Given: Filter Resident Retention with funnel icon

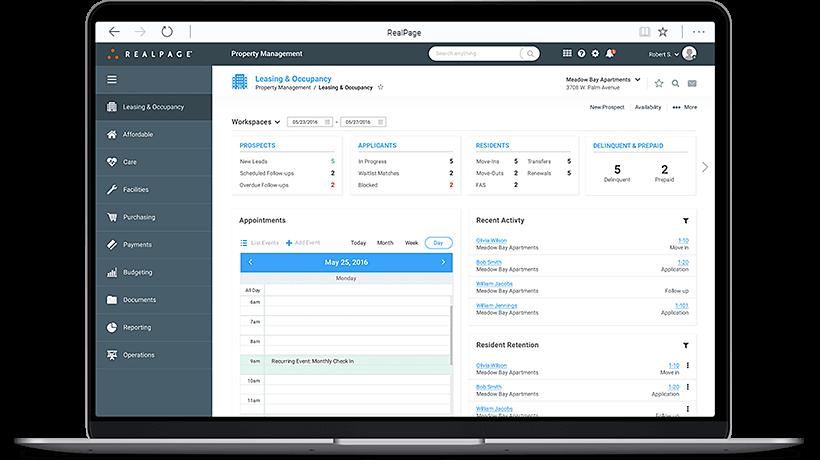Looking at the screenshot, I should [x=686, y=345].
